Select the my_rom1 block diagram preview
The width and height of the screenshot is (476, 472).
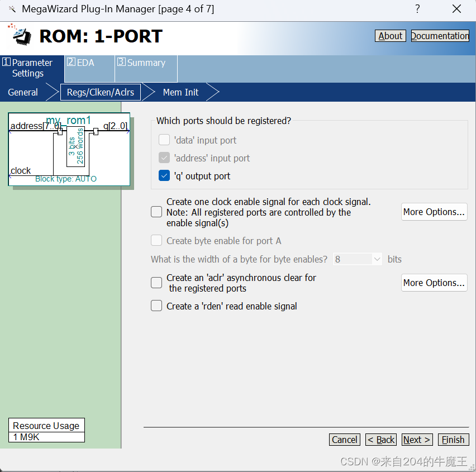[x=68, y=149]
